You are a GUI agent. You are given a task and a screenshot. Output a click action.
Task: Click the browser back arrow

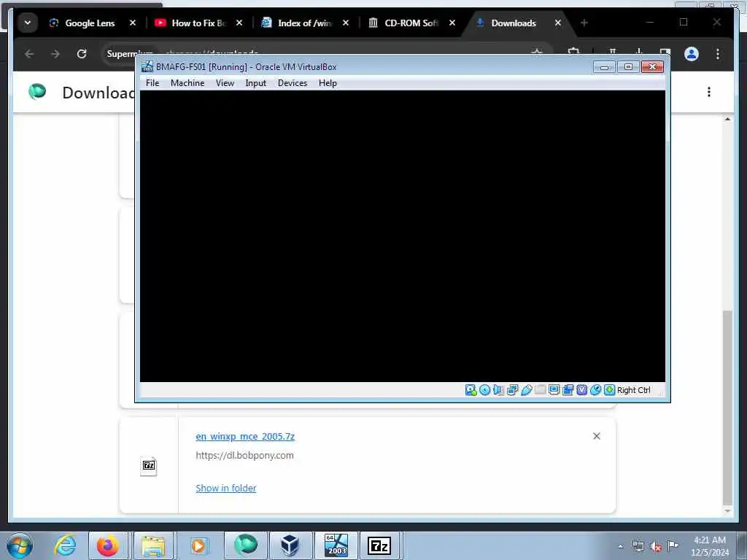point(29,54)
